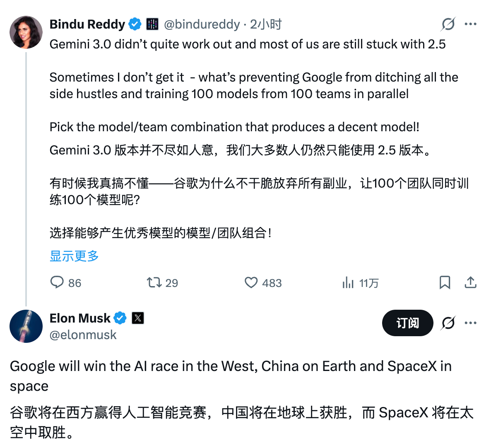
Task: Click Elon Musk's verified badge
Action: tap(120, 318)
